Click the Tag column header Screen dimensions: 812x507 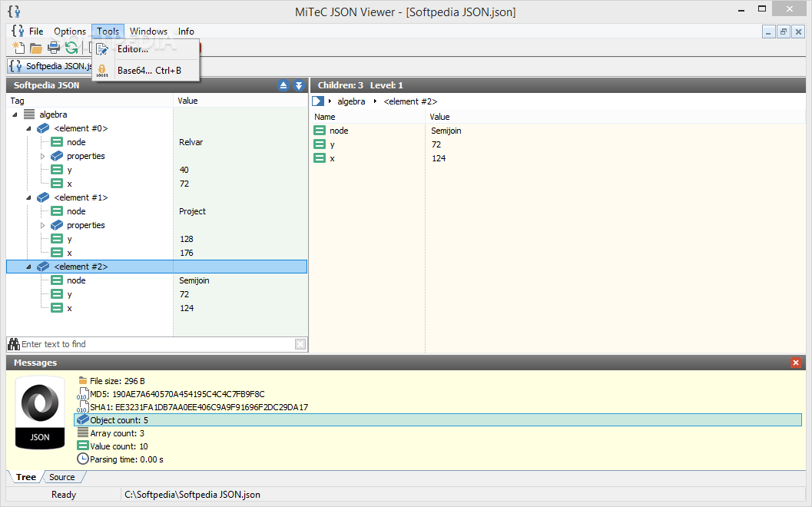pos(90,101)
